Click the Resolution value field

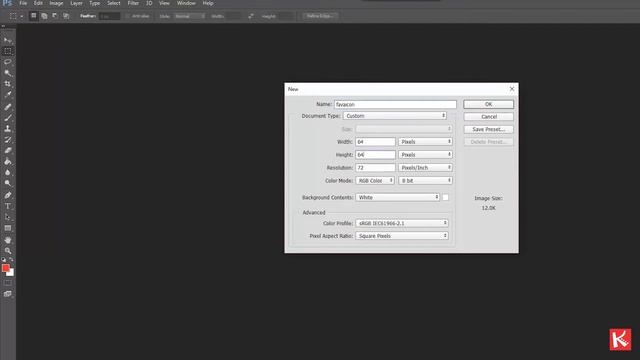pos(375,168)
